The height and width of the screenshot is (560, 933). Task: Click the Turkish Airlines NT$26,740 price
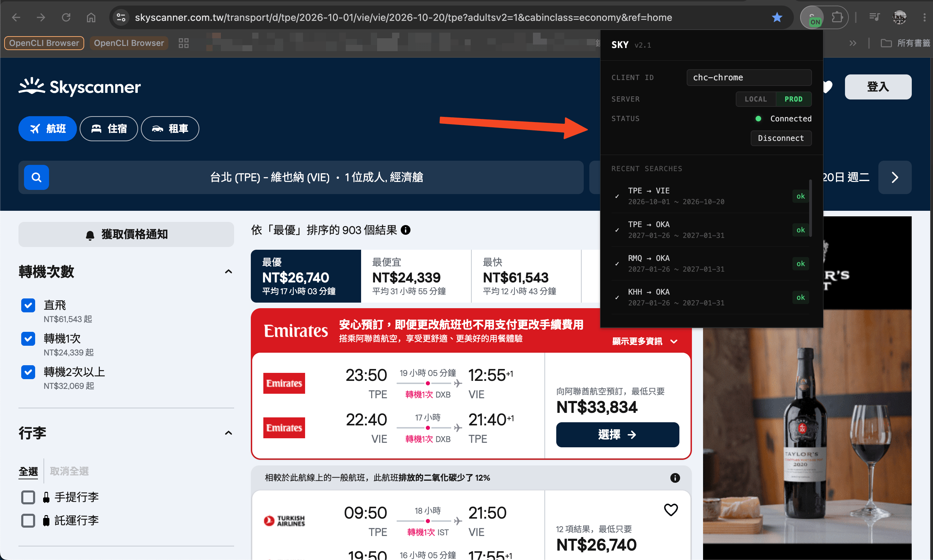pos(596,545)
